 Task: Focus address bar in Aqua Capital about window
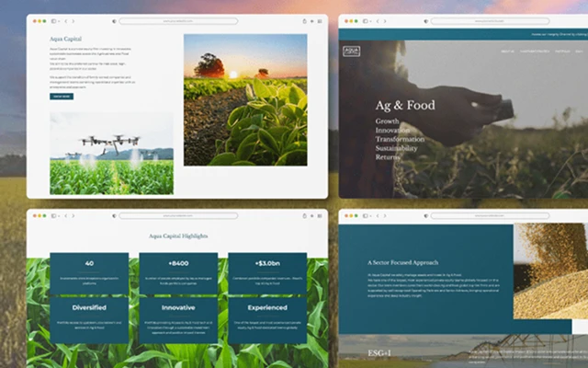click(178, 21)
